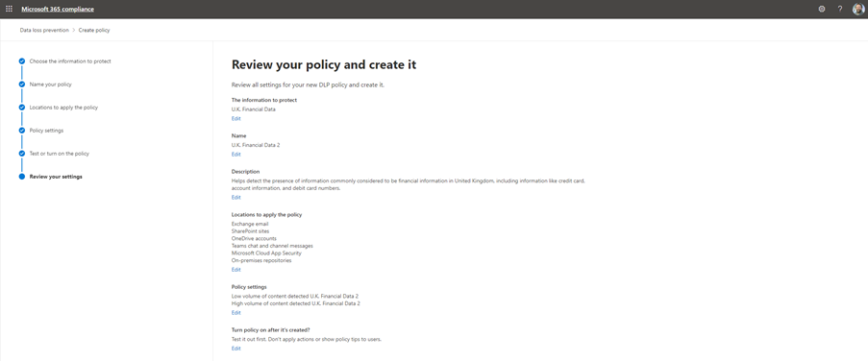868x361 pixels.
Task: Go to Data loss prevention breadcrumb
Action: click(44, 31)
